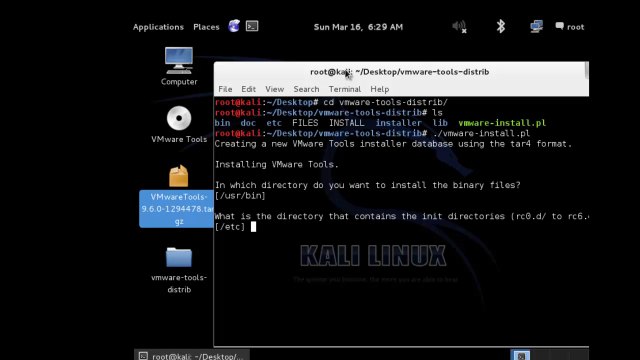Click the 'etc' directory in ls output

tap(274, 123)
